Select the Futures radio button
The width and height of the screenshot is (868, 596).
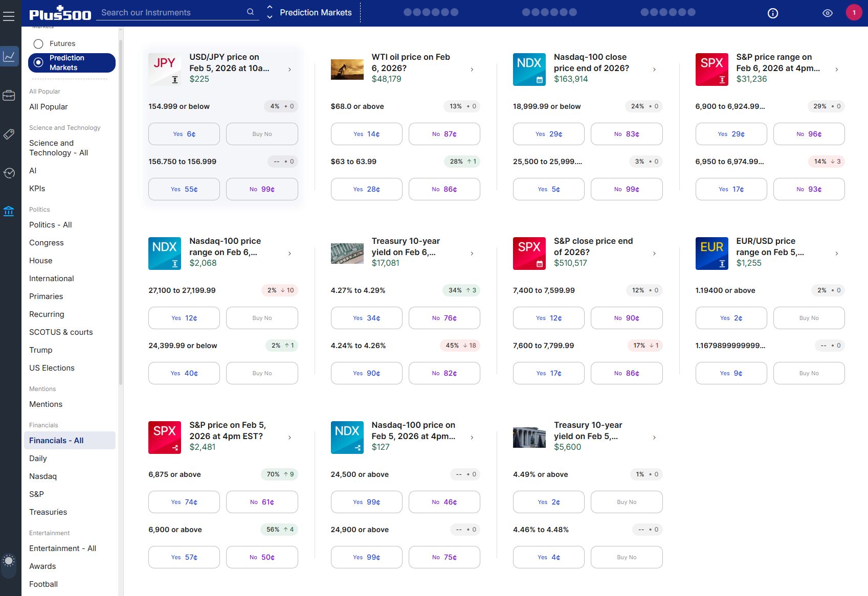click(x=38, y=43)
